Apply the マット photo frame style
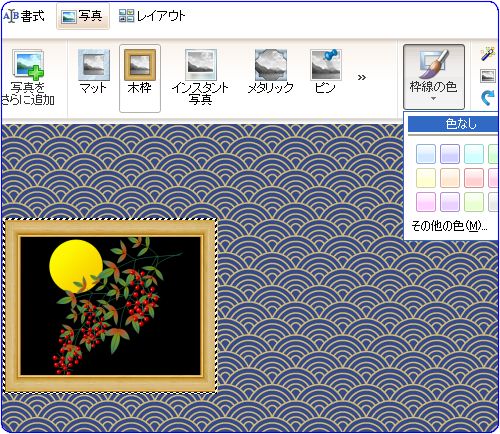The width and height of the screenshot is (500, 434). [x=93, y=71]
